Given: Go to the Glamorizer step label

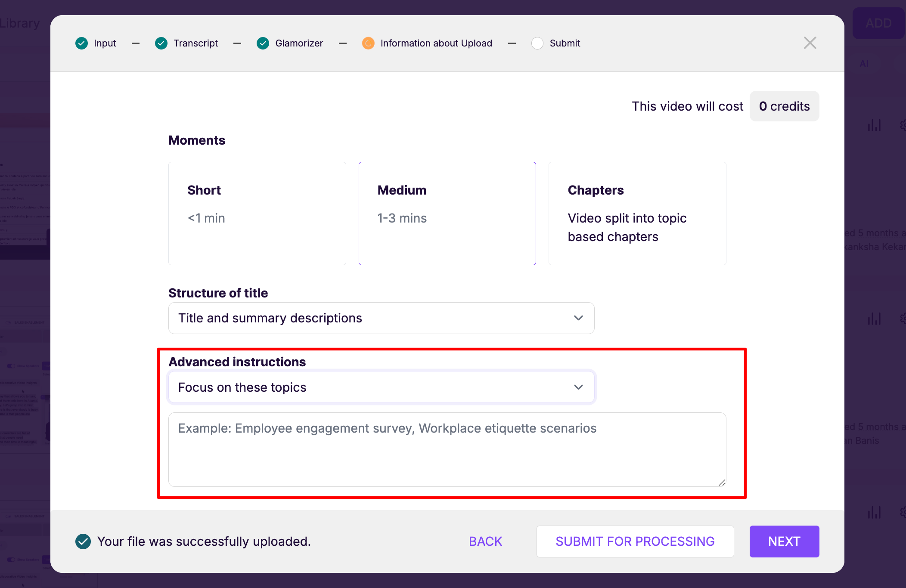Looking at the screenshot, I should [299, 43].
